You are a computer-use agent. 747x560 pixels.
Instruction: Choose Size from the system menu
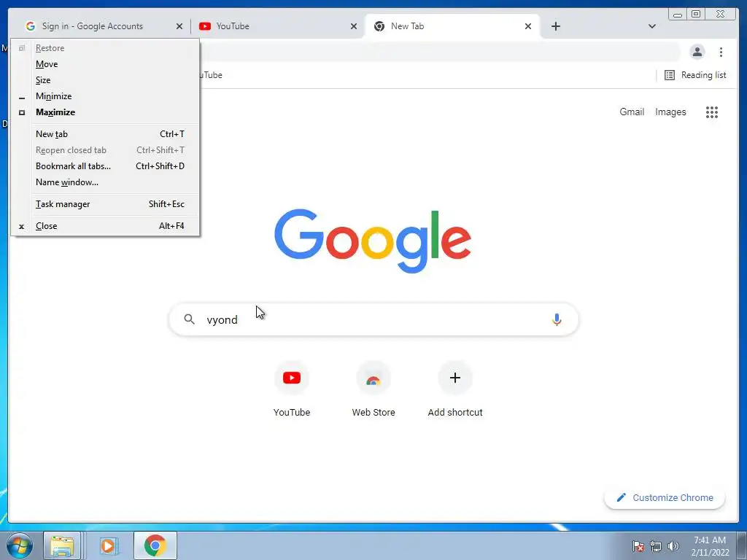pos(105,80)
